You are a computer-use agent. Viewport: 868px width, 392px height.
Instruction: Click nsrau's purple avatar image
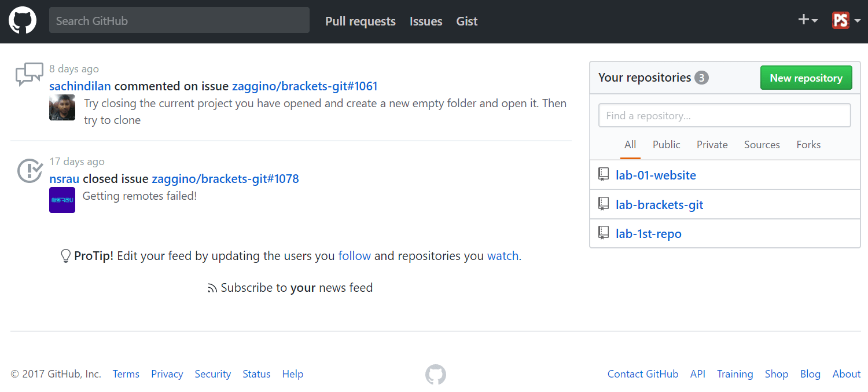click(62, 200)
